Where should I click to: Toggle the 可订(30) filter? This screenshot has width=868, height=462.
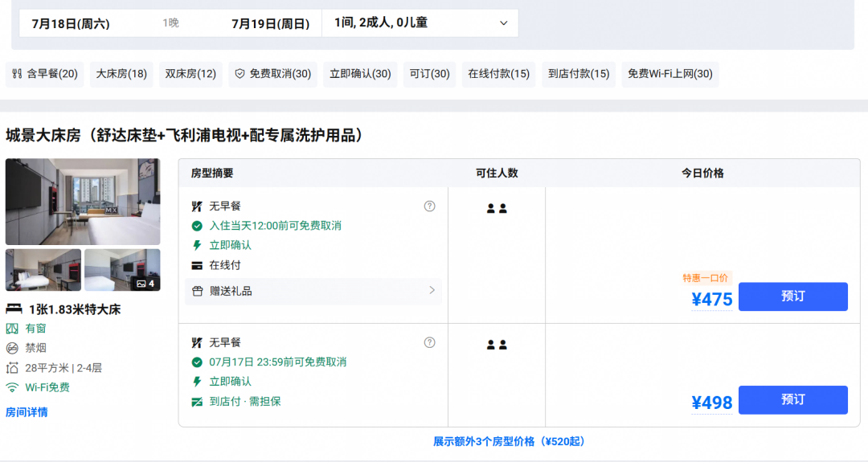pos(429,74)
